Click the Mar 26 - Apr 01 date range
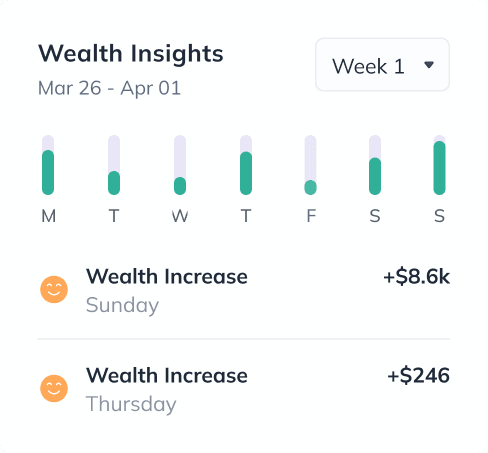This screenshot has height=453, width=488. pos(109,88)
